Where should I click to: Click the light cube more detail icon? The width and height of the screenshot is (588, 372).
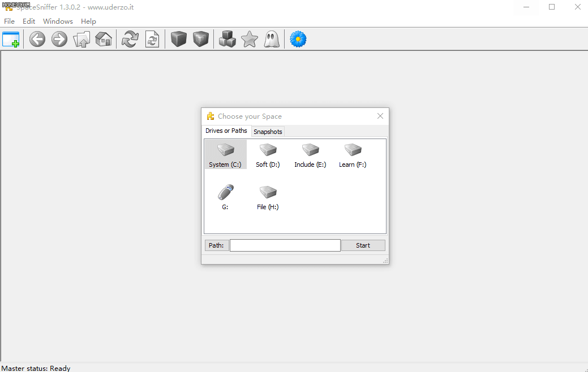(x=201, y=40)
